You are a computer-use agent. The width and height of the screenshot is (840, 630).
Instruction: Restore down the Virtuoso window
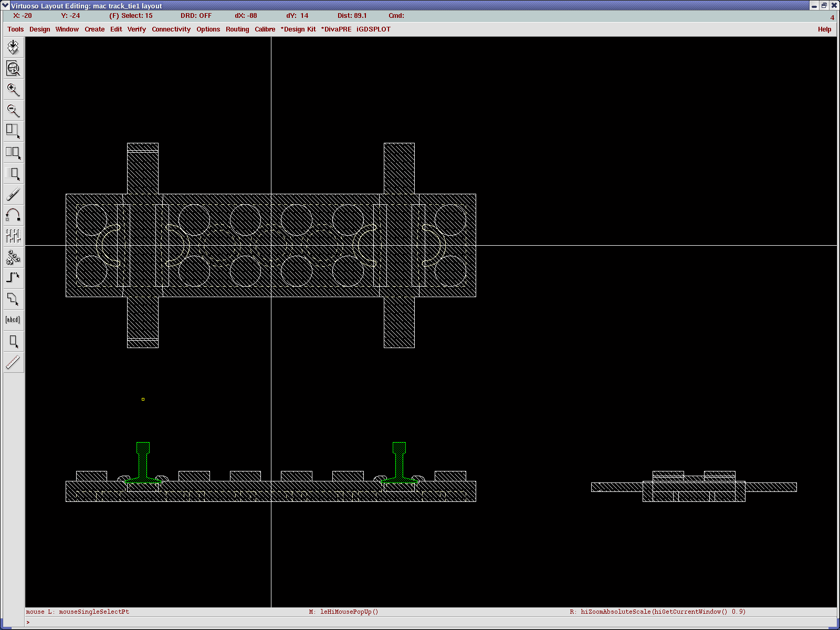point(824,5)
